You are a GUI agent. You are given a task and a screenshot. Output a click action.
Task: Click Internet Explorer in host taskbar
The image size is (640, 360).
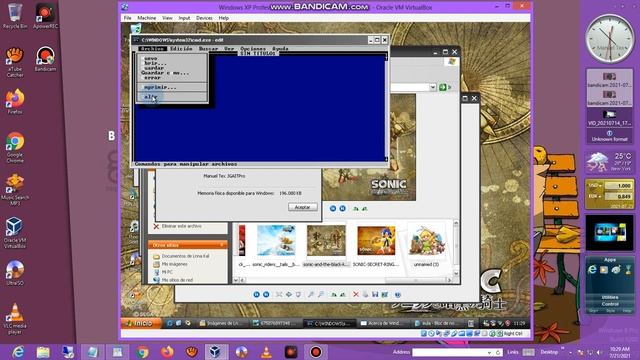pyautogui.click(x=18, y=352)
